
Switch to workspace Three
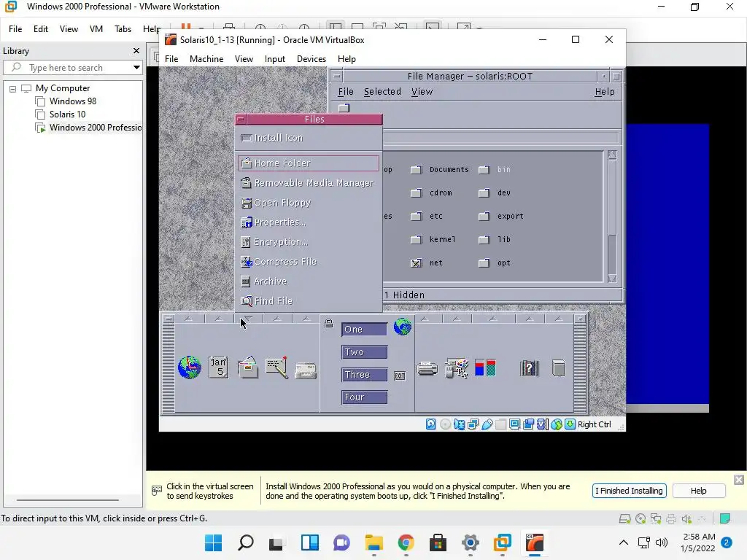click(x=365, y=375)
